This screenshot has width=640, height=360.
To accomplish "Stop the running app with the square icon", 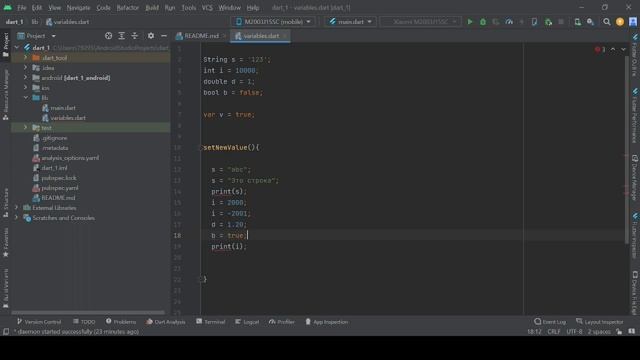I will (561, 22).
